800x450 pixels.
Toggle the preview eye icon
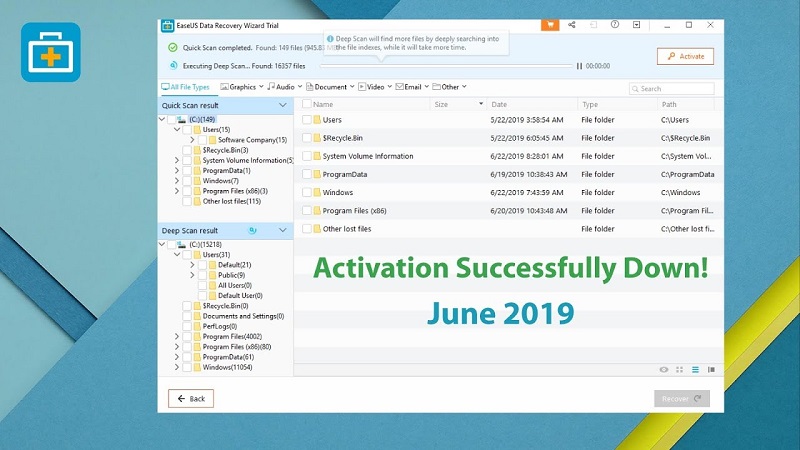click(664, 369)
